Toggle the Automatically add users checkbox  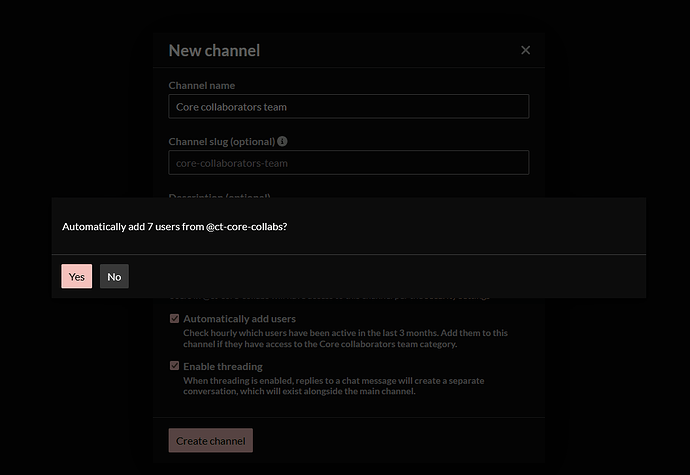coord(175,318)
